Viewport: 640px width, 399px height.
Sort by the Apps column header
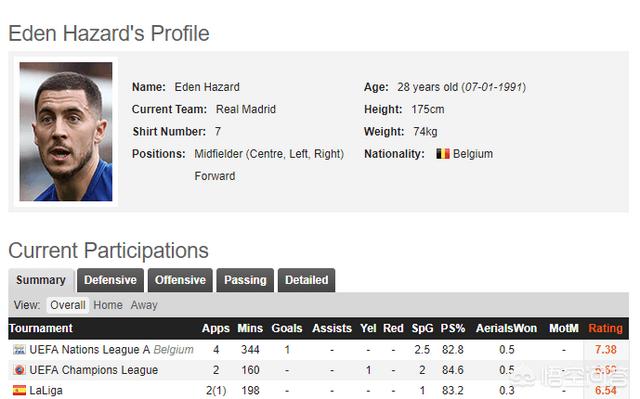216,328
